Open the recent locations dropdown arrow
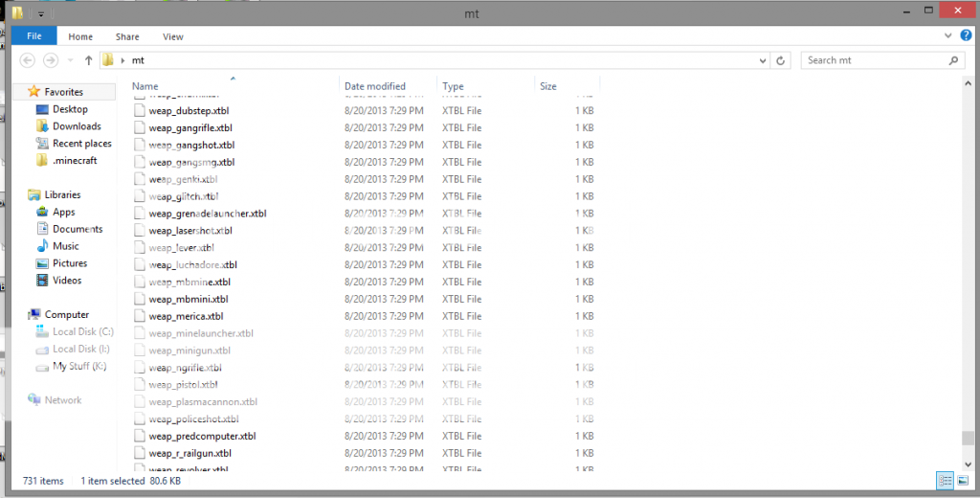Image resolution: width=980 pixels, height=498 pixels. (x=69, y=60)
